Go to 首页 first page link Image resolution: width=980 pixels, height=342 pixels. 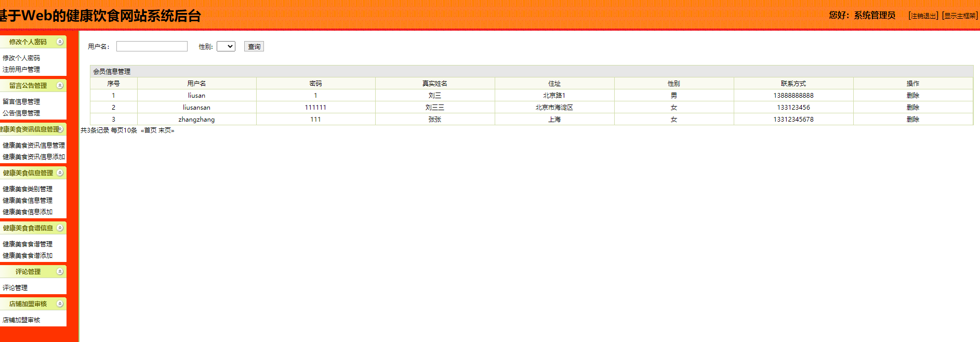[150, 130]
